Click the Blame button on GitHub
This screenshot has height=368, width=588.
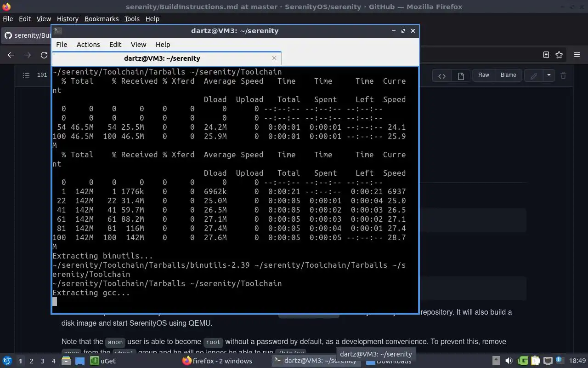[x=508, y=75]
